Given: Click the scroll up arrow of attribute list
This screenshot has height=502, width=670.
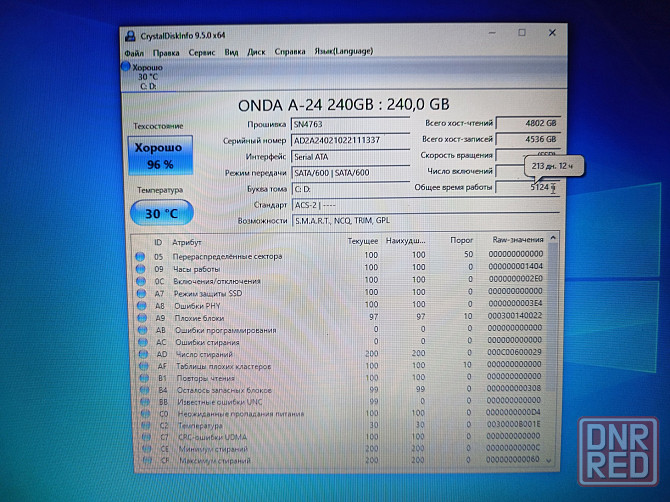Looking at the screenshot, I should pos(553,238).
